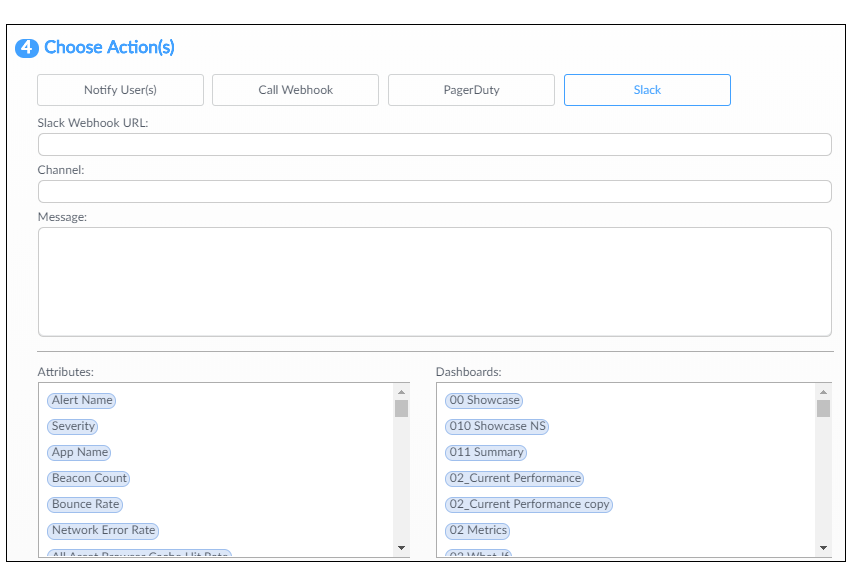
Task: Select the 010 Showcase NS dashboard
Action: pos(497,426)
